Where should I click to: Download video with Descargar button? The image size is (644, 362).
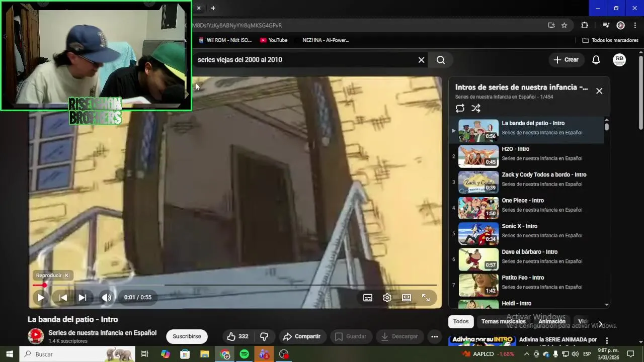399,336
